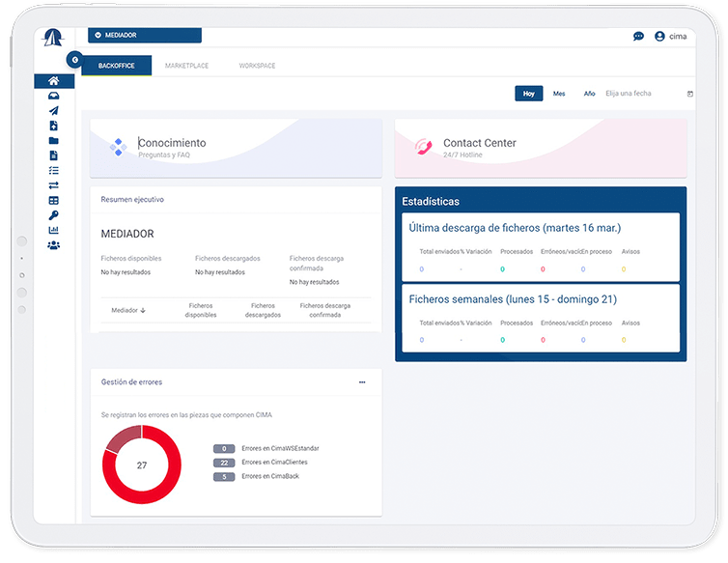
Task: Open the Contact Center hotline card
Action: (541, 148)
